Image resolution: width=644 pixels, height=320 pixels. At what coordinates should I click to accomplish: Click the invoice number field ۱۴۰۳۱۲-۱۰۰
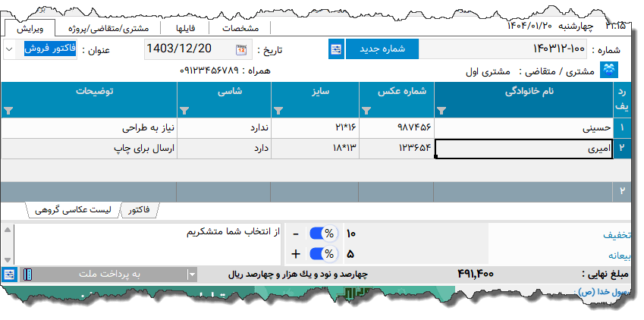(503, 49)
